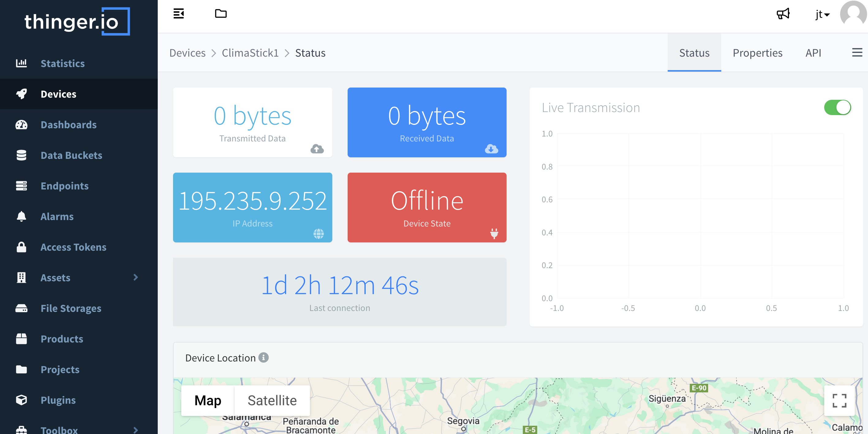868x434 pixels.
Task: Select the Map view option
Action: [208, 400]
